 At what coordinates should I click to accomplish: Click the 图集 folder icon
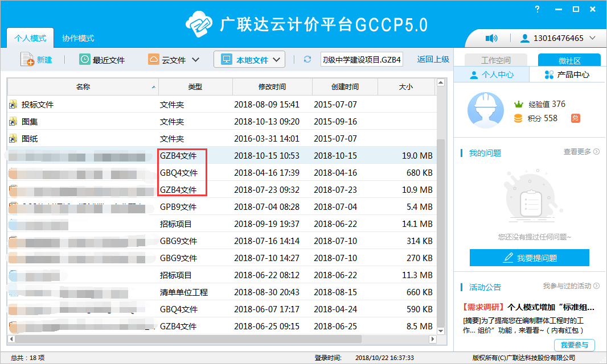point(13,122)
